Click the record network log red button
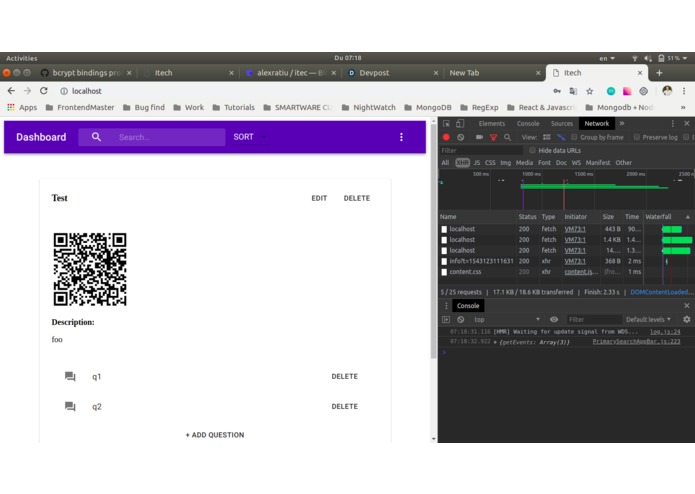The height and width of the screenshot is (494, 695). 446,137
